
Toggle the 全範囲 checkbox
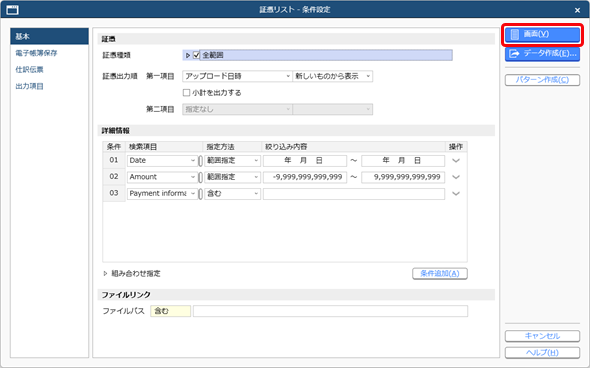coord(196,55)
